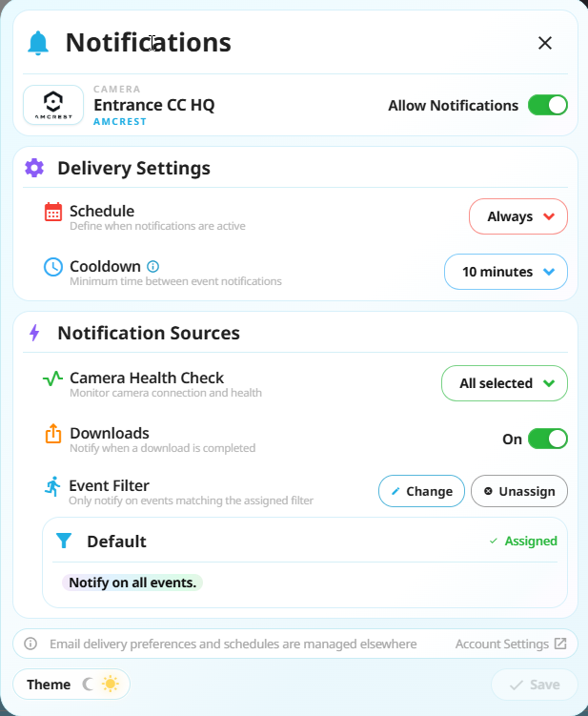The height and width of the screenshot is (716, 588).
Task: Click the red calendar Schedule icon
Action: tap(53, 212)
